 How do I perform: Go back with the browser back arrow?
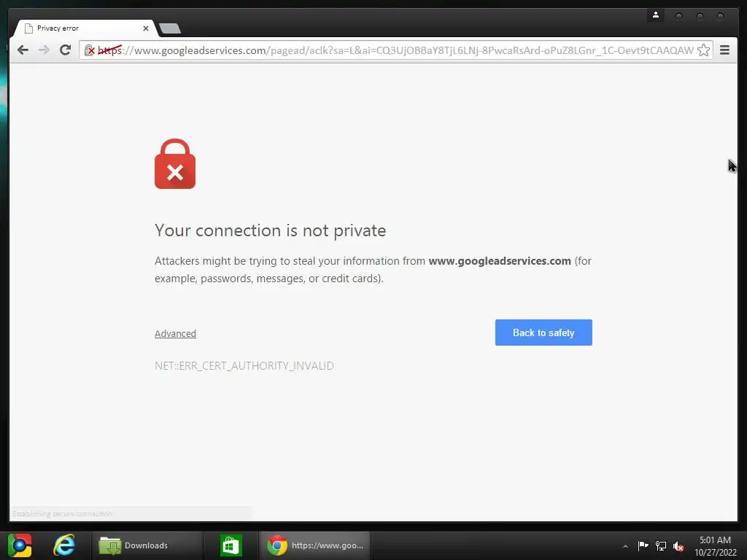click(23, 50)
